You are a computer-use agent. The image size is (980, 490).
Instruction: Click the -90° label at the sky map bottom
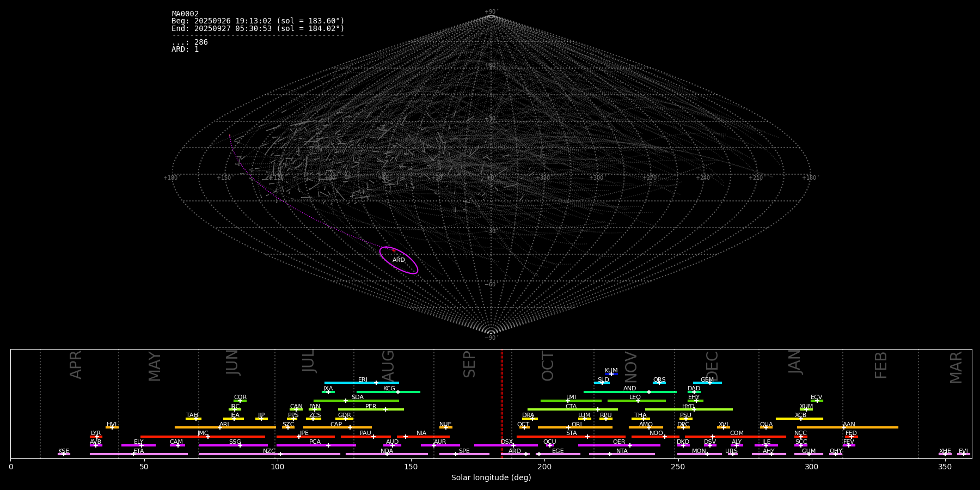click(491, 338)
